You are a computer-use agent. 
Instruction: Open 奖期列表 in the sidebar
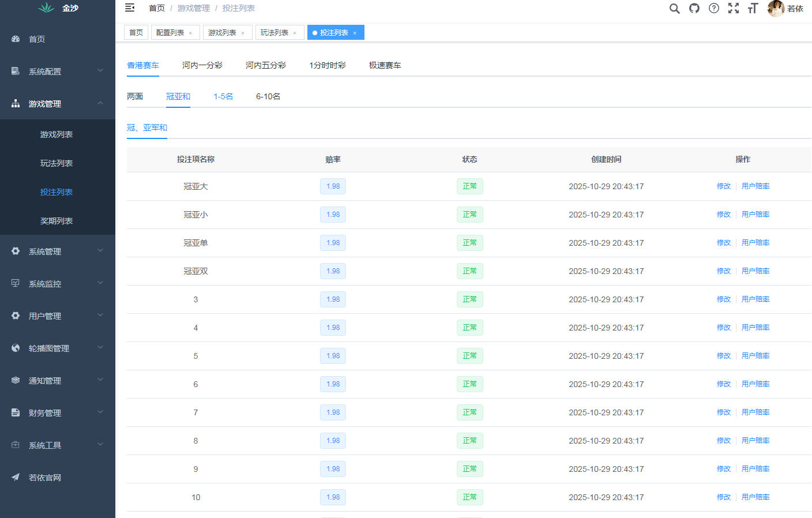coord(57,221)
